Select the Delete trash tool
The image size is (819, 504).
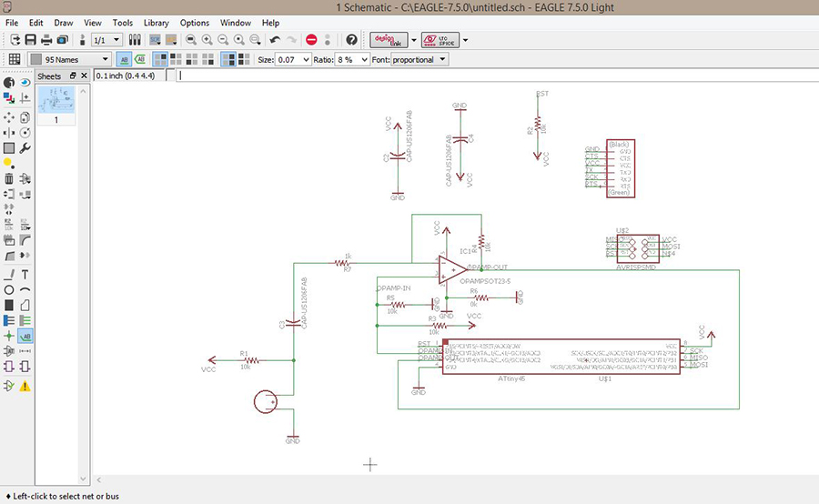[9, 178]
